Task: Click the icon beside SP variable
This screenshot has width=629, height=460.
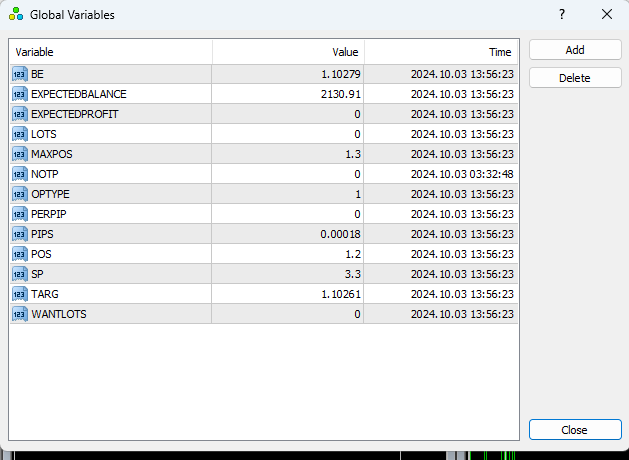Action: click(20, 274)
